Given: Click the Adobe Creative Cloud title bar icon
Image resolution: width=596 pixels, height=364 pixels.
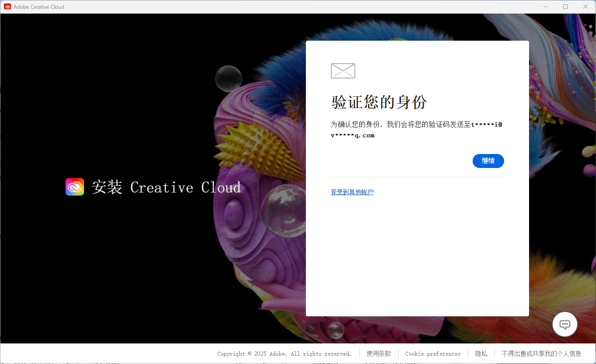Looking at the screenshot, I should (x=7, y=7).
